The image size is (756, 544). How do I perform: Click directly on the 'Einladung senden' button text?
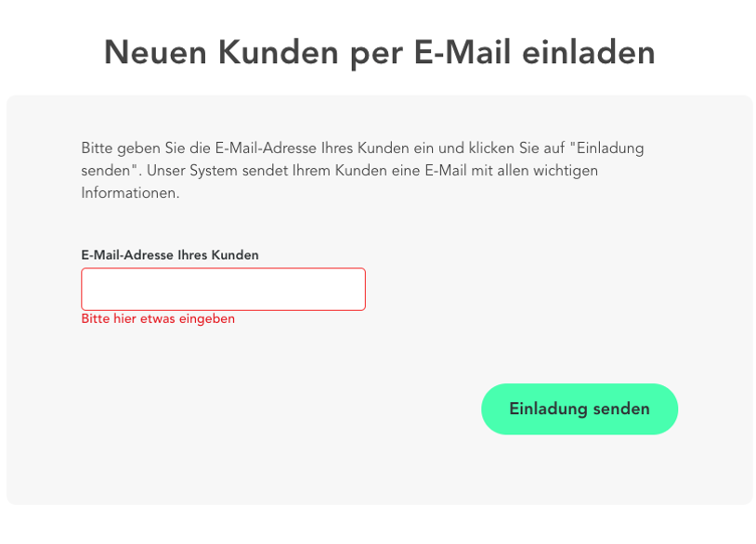click(x=579, y=408)
